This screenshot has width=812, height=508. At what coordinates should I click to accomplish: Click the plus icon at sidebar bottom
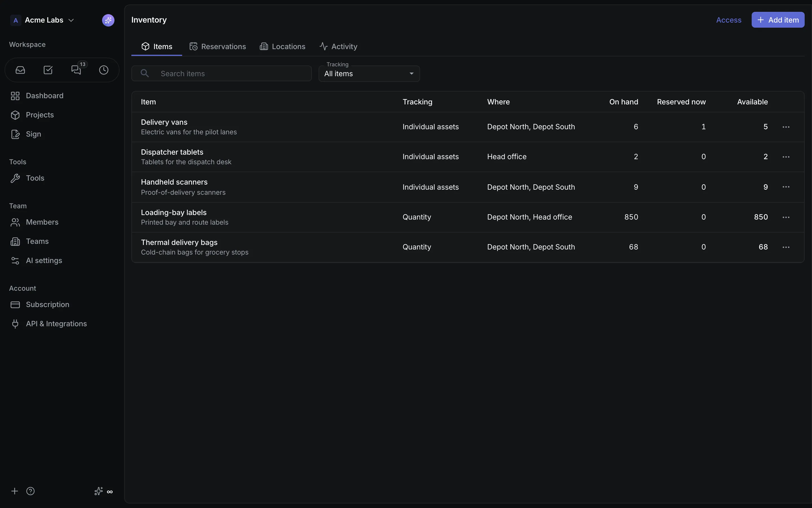pos(14,491)
